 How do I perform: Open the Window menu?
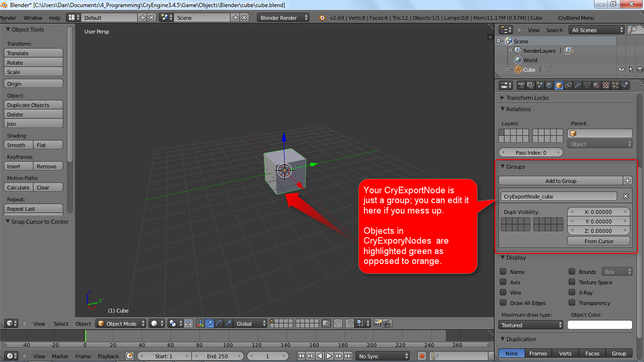33,17
